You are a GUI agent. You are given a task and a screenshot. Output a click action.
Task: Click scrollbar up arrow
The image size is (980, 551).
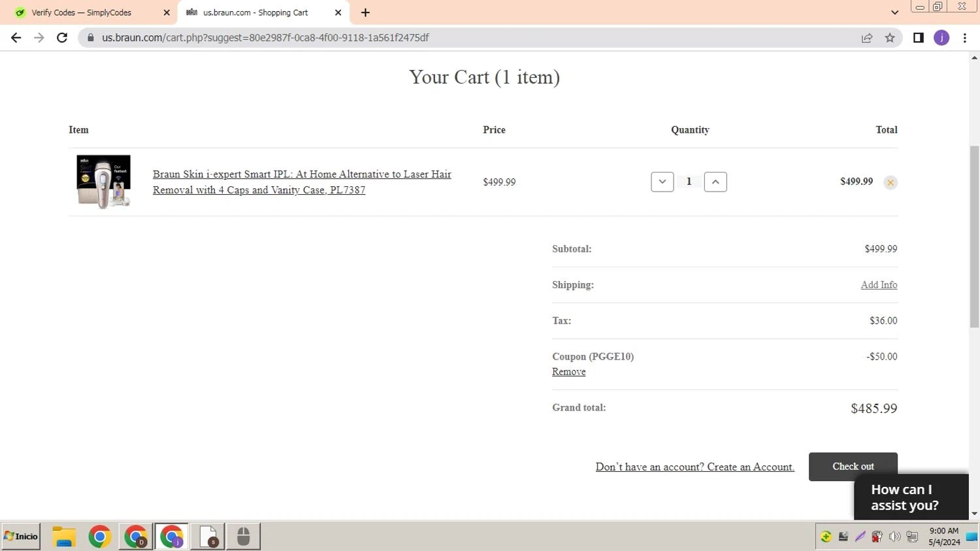click(974, 58)
